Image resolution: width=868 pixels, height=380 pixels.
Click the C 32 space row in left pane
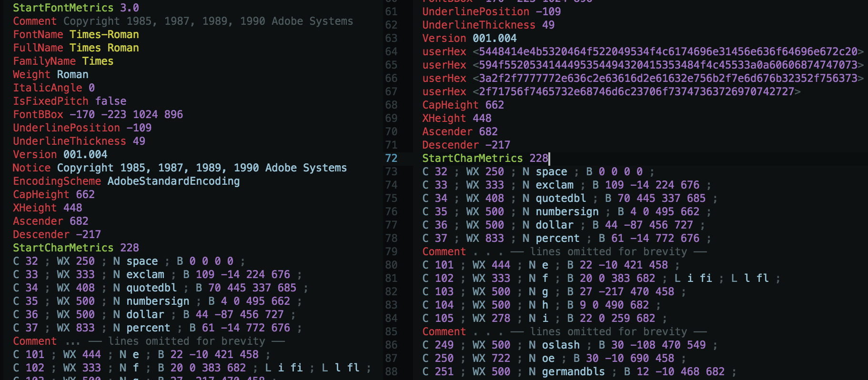129,261
